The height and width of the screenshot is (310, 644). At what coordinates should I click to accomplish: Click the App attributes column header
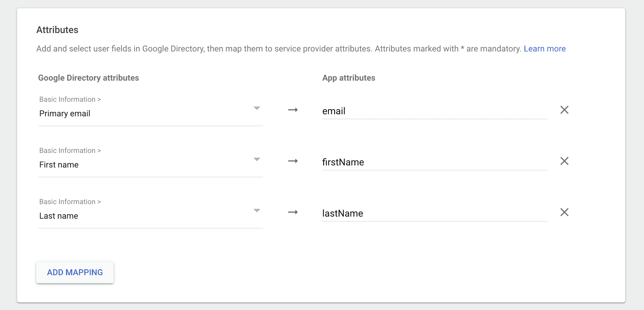click(x=348, y=78)
